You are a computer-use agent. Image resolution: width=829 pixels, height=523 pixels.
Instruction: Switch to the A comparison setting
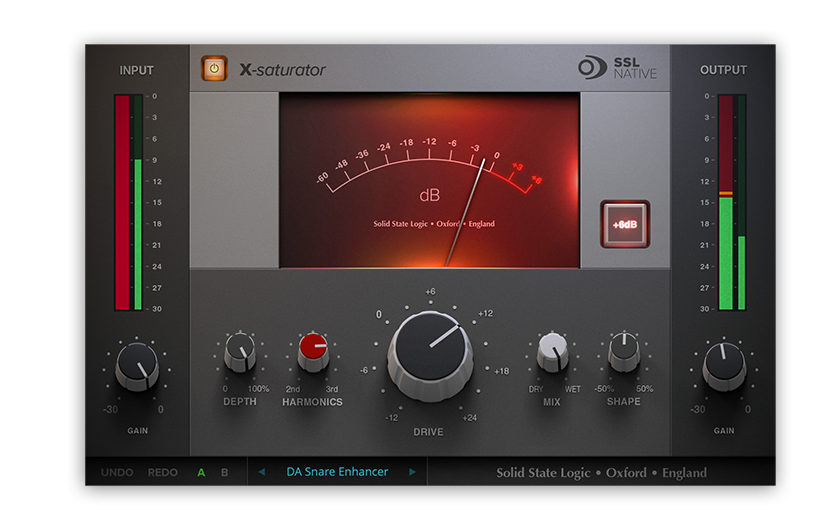pos(201,472)
